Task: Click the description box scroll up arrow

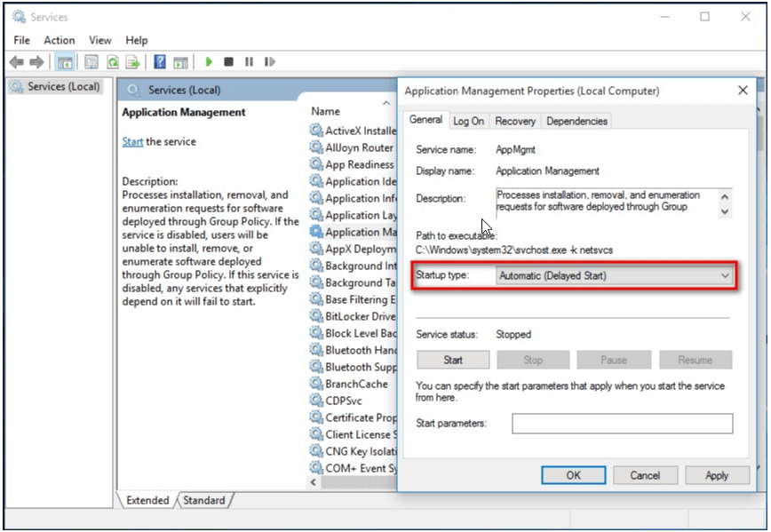Action: point(725,196)
